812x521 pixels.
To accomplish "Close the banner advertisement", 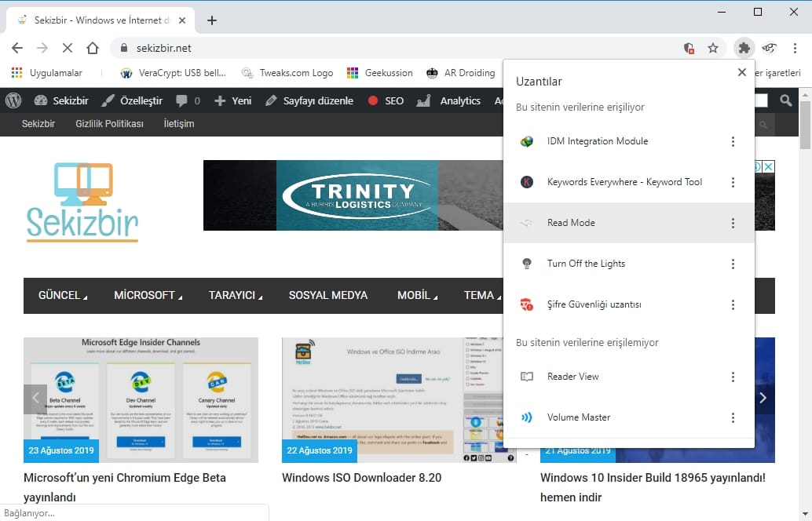I will tap(769, 166).
